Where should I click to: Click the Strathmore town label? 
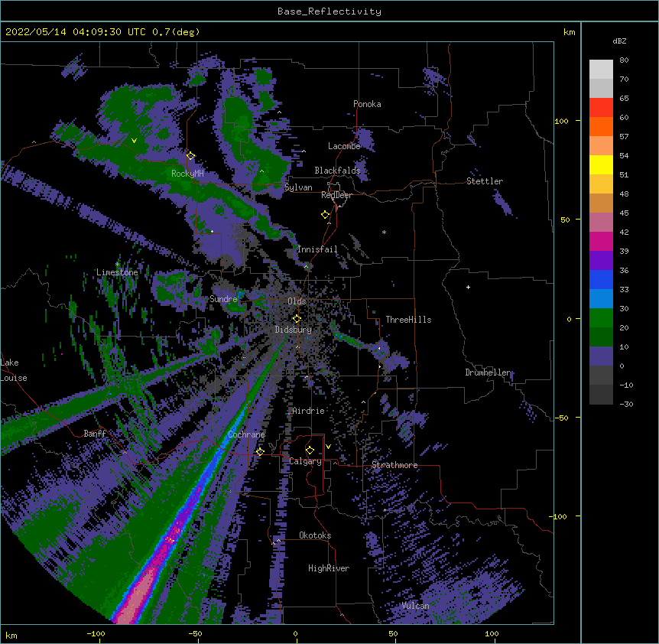394,465
